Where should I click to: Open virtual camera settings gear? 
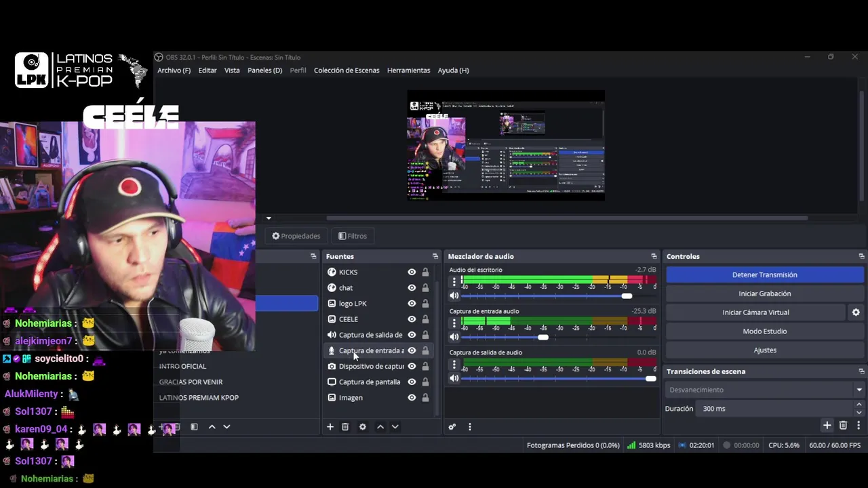coord(856,312)
